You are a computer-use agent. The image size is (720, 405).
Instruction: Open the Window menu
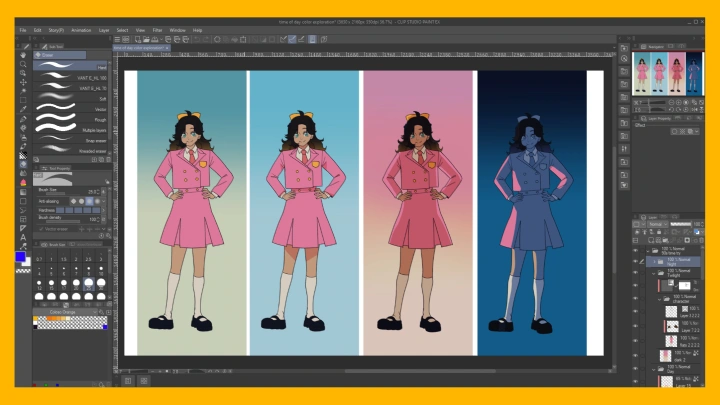click(178, 30)
